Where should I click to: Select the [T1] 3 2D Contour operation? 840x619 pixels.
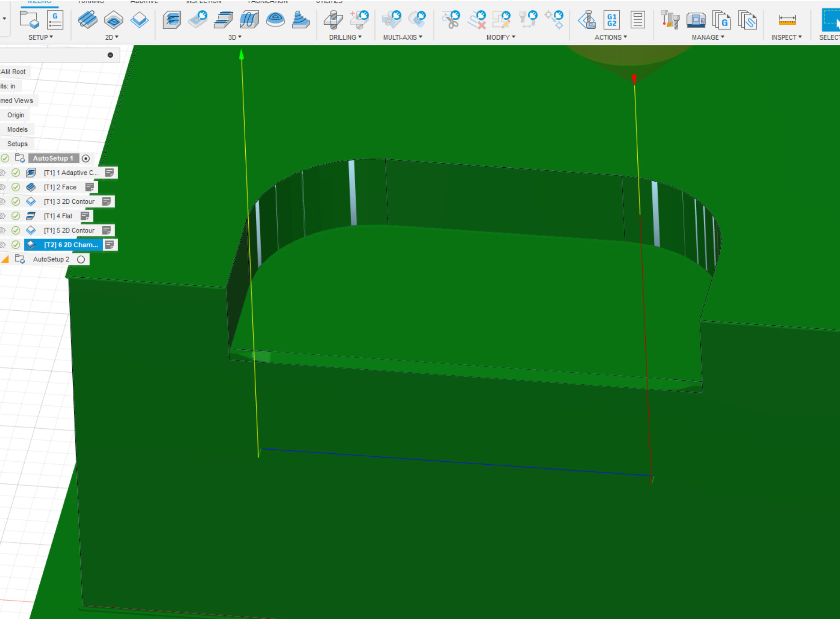(69, 202)
